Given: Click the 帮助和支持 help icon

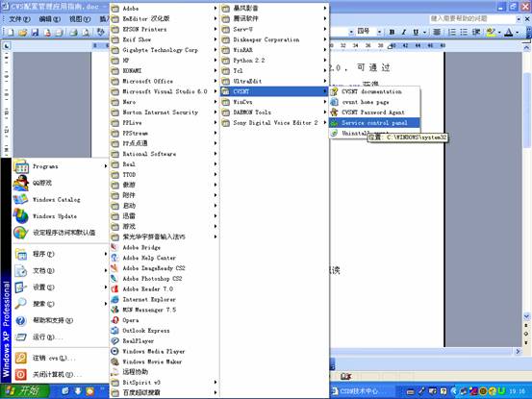Looking at the screenshot, I should (21, 320).
